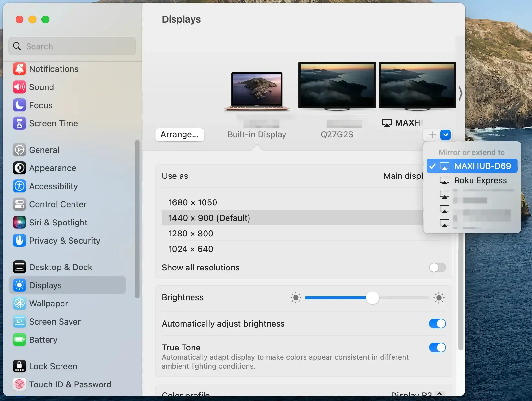Disable Automatically adjust brightness switch
Image resolution: width=532 pixels, height=401 pixels.
(437, 324)
